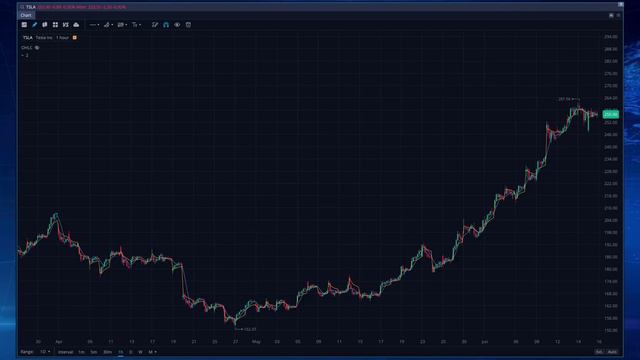Click the pin icon at top right
640x360 pixels.
pyautogui.click(x=611, y=16)
